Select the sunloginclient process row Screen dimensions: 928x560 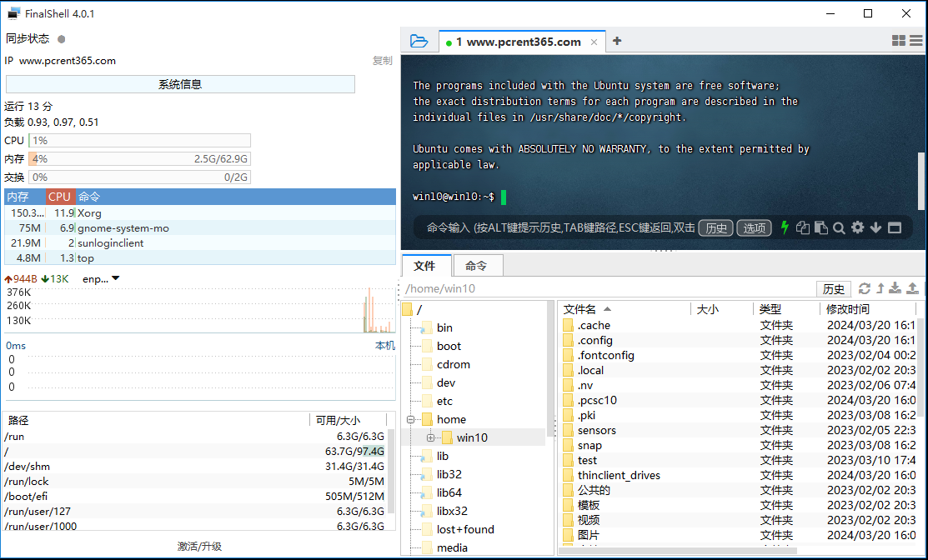(x=200, y=243)
